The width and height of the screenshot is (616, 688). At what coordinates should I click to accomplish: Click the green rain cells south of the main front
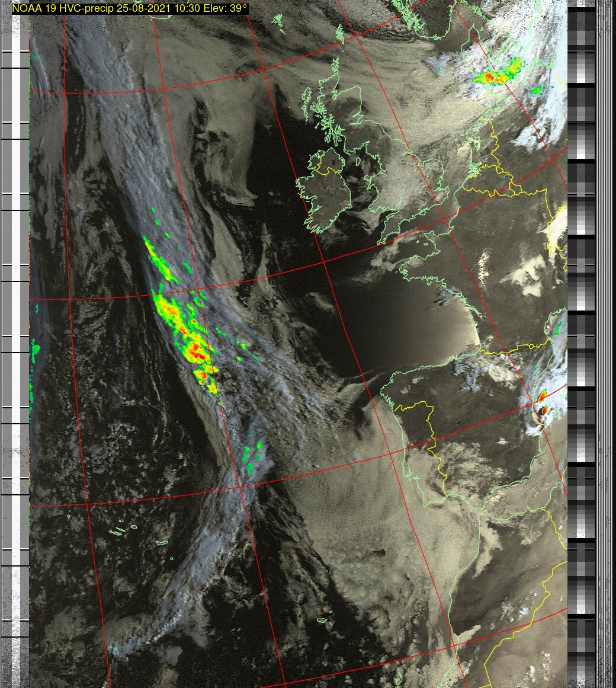[x=253, y=455]
